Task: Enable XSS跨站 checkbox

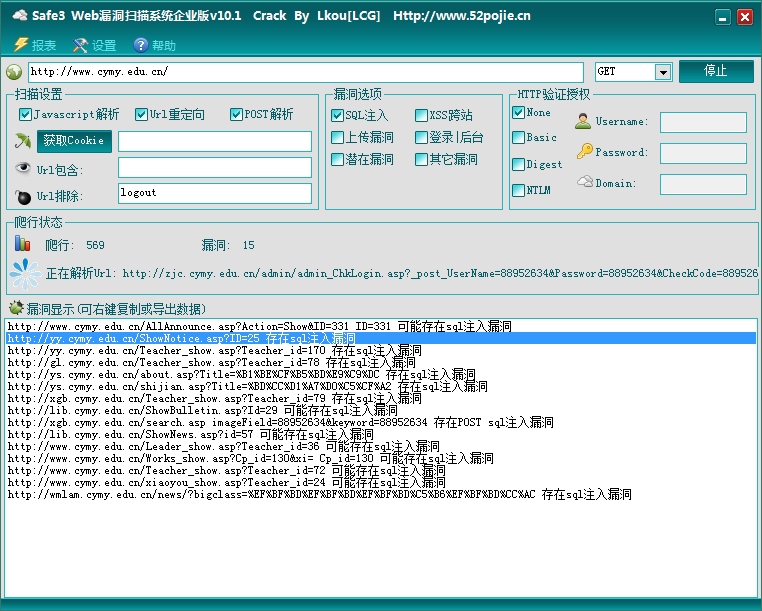Action: tap(421, 115)
